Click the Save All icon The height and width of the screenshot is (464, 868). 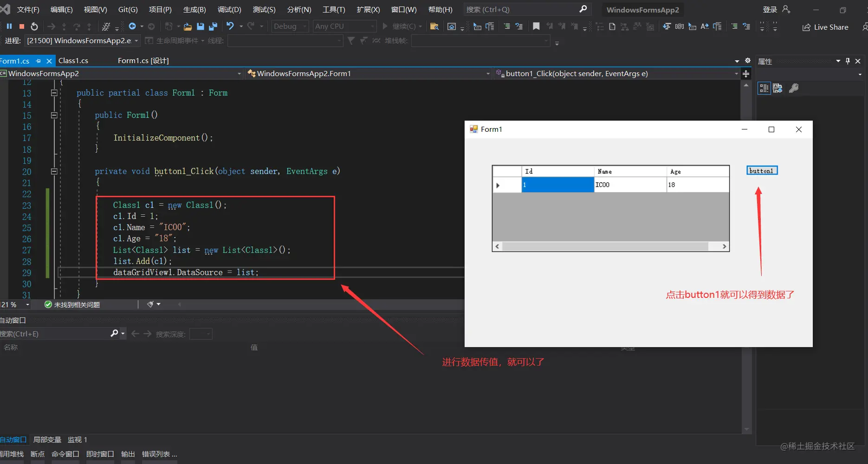tap(213, 26)
